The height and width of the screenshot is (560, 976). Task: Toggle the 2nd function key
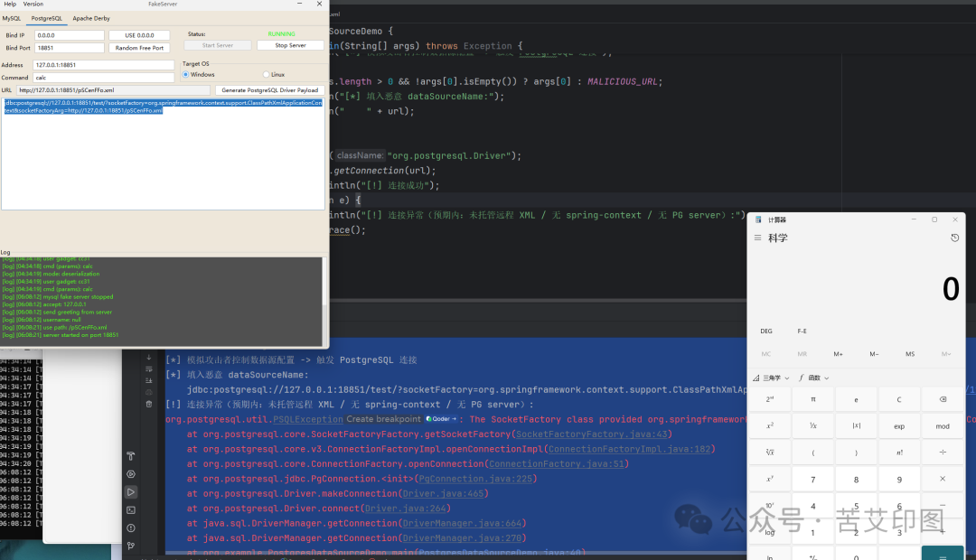coord(770,399)
